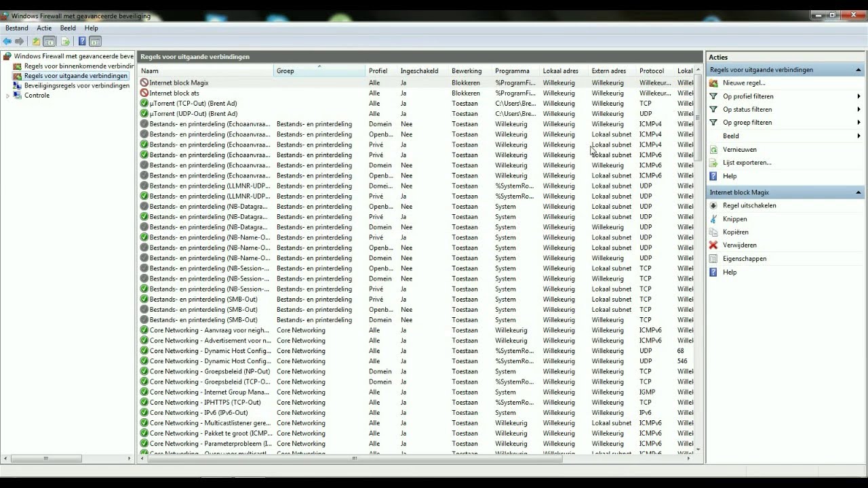Select Core Networking - Parameterprobleem row
This screenshot has width=868, height=488.
pyautogui.click(x=416, y=444)
